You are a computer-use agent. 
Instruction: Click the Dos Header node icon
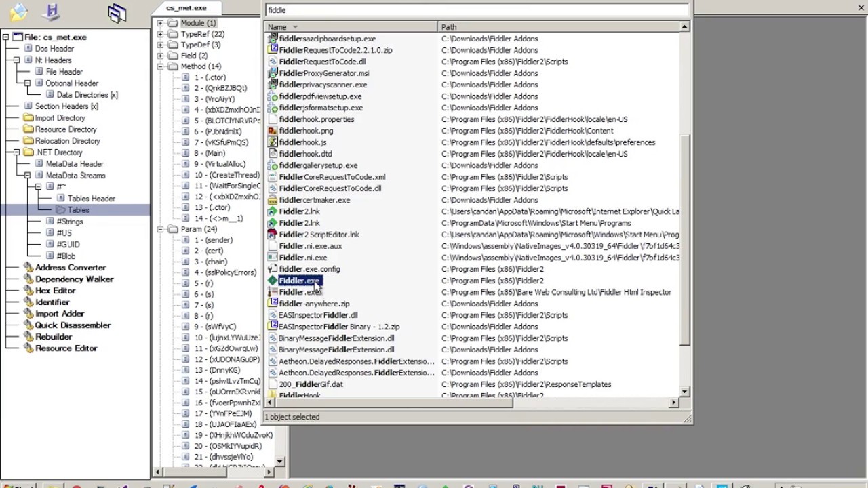[x=28, y=49]
